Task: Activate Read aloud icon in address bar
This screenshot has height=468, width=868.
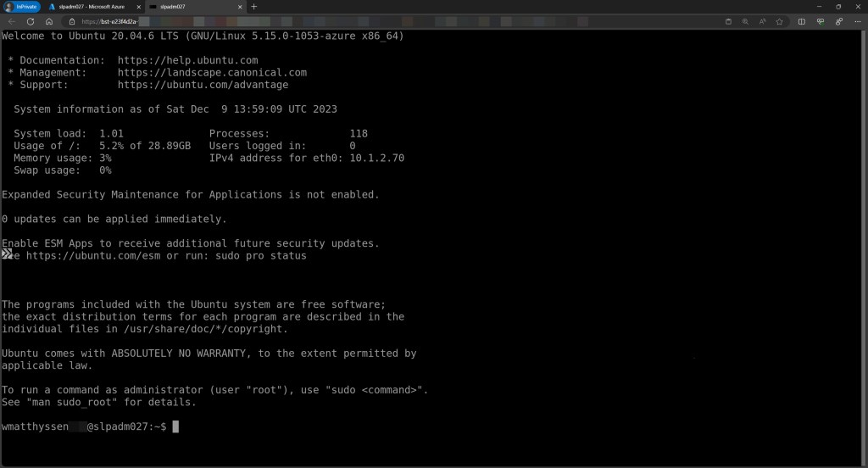Action: [763, 21]
